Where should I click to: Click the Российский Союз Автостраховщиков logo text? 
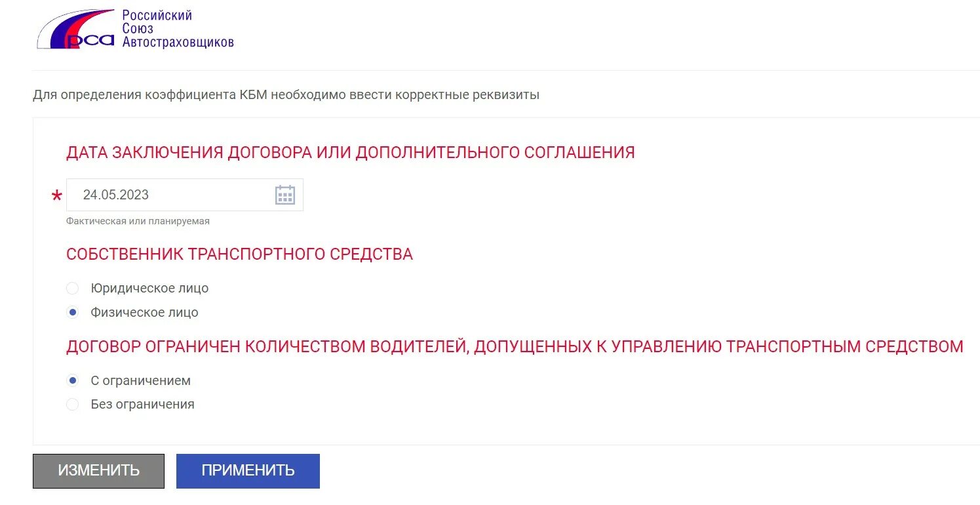click(178, 29)
